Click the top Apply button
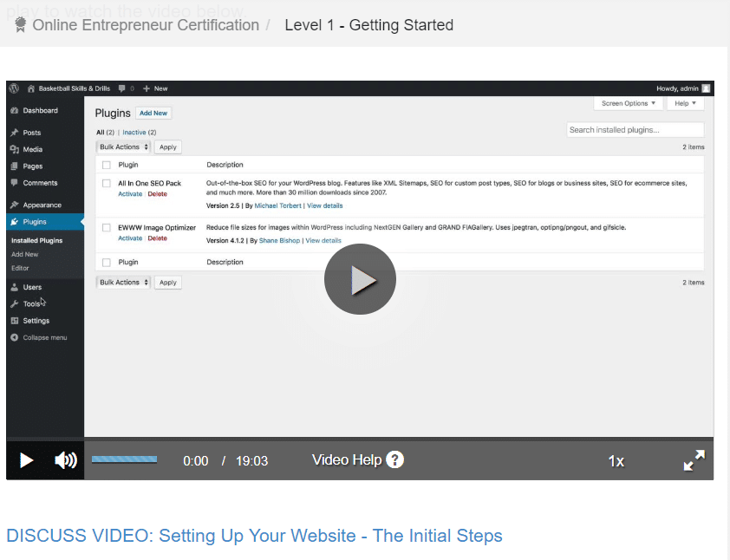Screen dimensions: 730x560 point(168,147)
